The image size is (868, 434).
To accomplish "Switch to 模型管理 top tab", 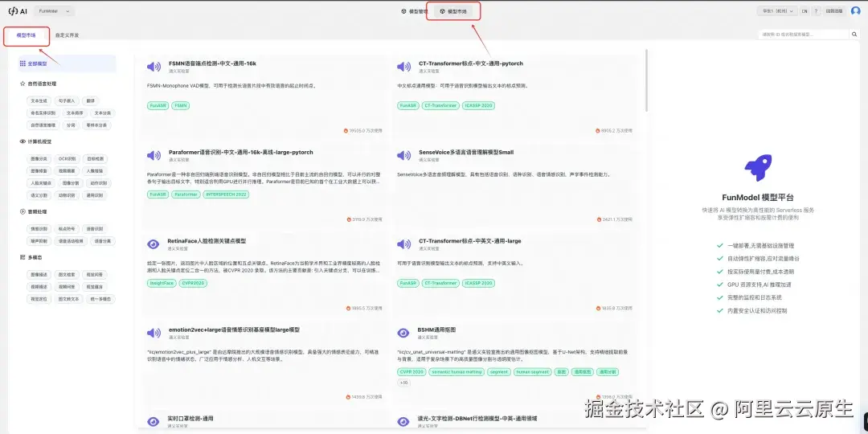I will point(415,11).
